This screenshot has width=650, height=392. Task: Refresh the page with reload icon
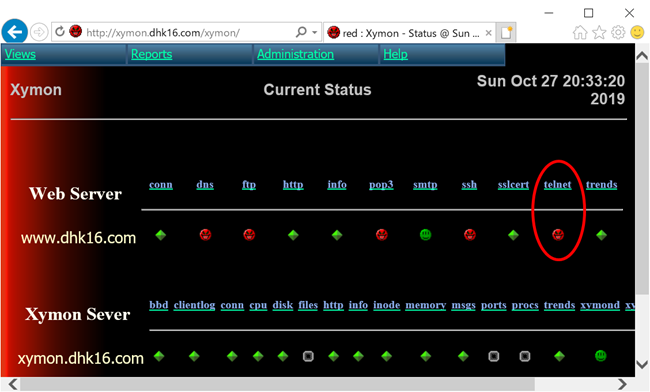point(60,31)
